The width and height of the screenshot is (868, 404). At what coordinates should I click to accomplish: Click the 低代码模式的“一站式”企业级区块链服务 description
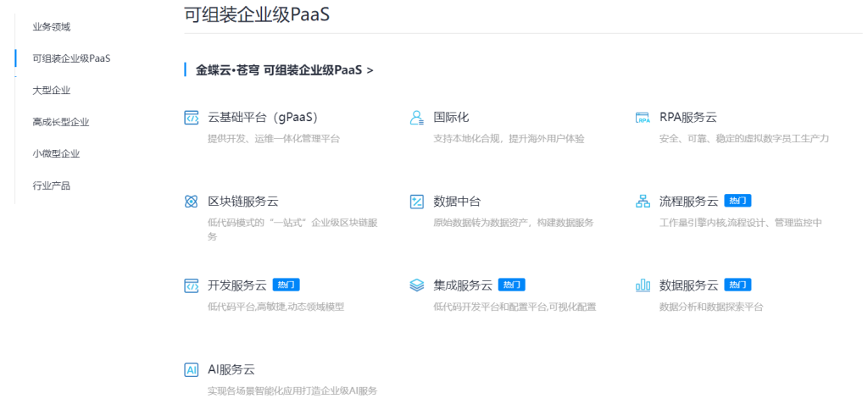click(292, 230)
